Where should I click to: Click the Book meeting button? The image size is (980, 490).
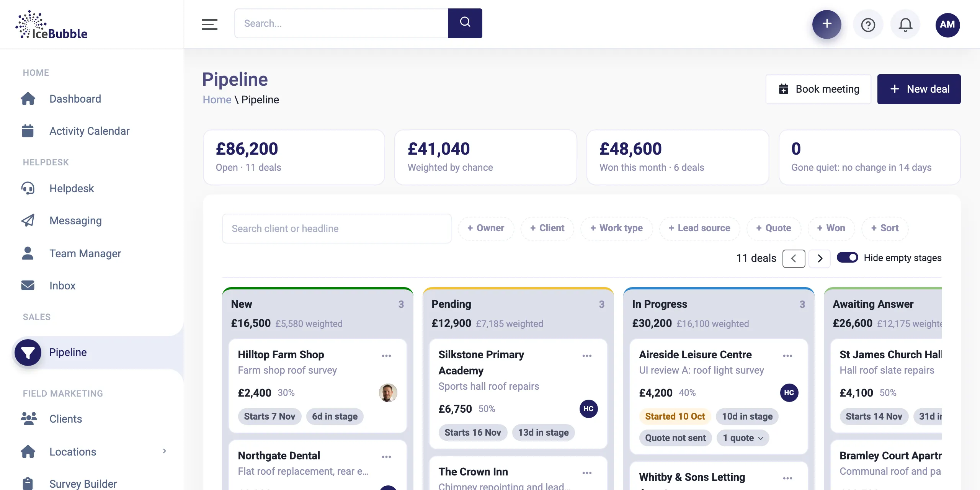(x=818, y=89)
